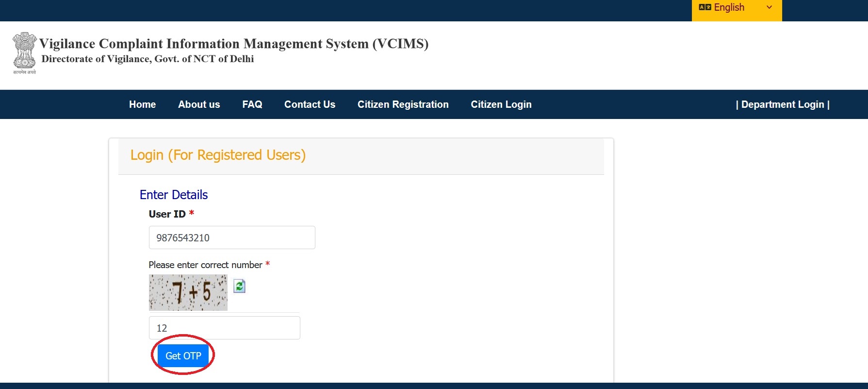Open the About us page
Screen dimensions: 868x389
click(x=199, y=104)
